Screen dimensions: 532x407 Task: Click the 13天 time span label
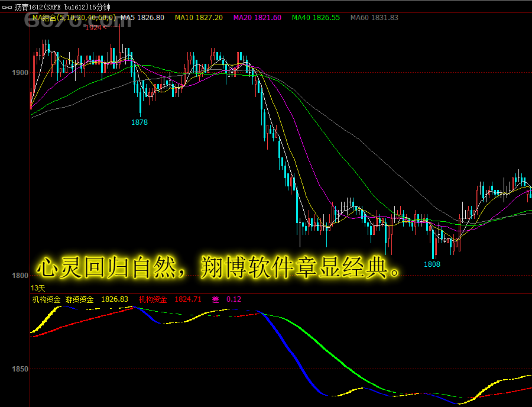click(38, 288)
